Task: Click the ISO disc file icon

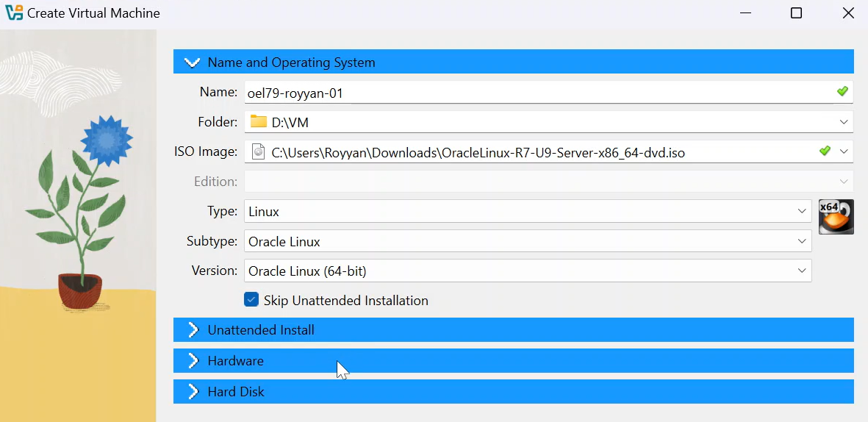Action: tap(258, 152)
